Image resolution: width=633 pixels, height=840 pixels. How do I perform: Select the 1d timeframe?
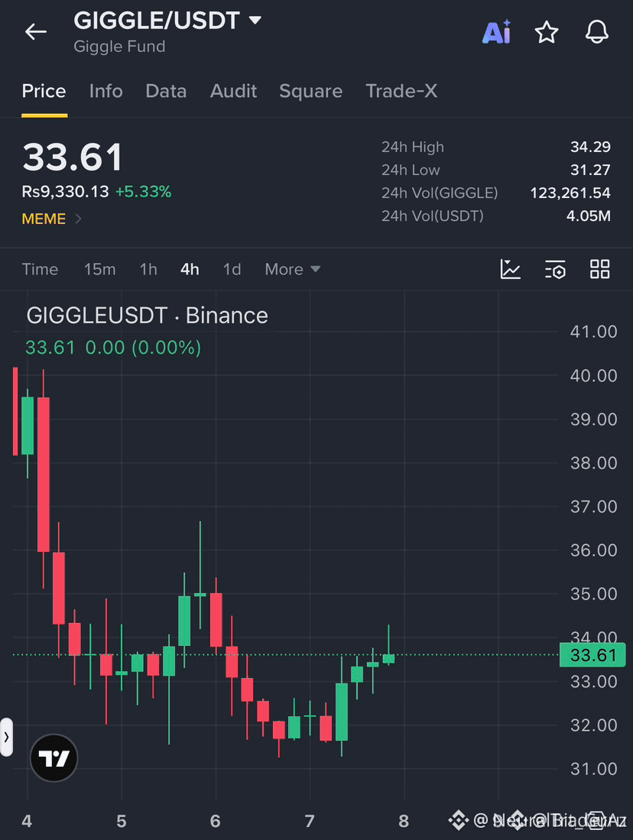[x=232, y=269]
